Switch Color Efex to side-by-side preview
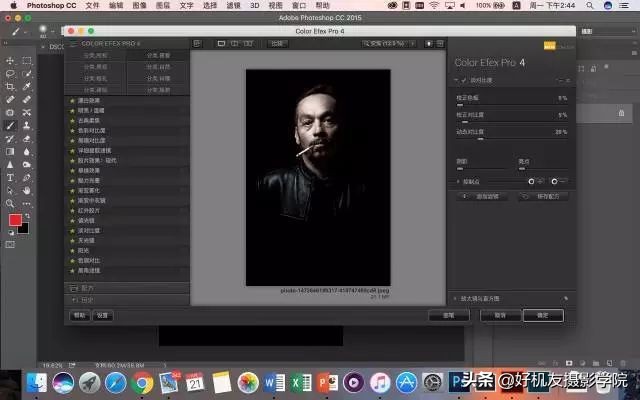The height and width of the screenshot is (400, 640). tap(248, 43)
